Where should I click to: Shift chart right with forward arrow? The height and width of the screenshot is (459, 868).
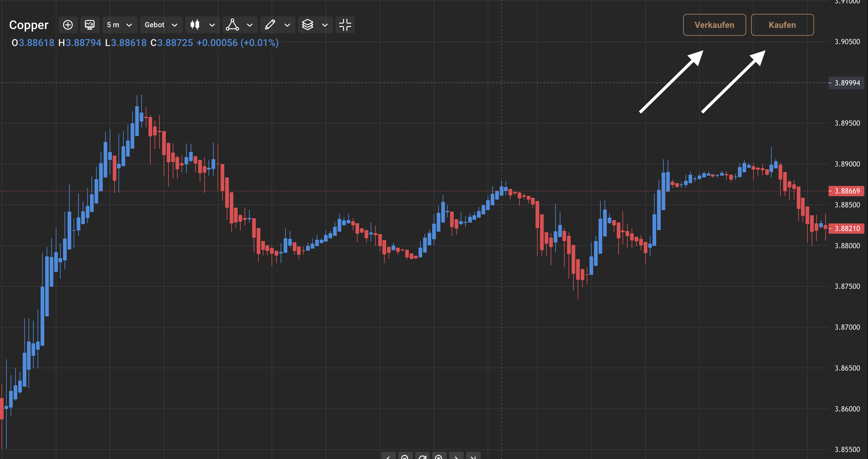pos(456,456)
